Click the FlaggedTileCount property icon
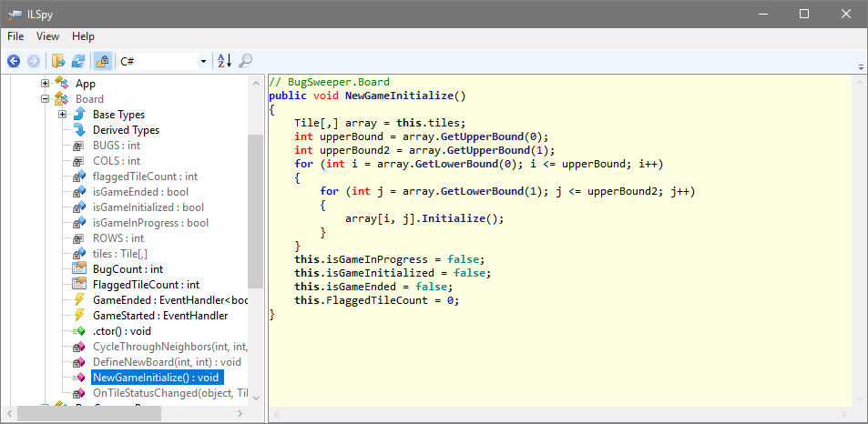868x424 pixels. pos(80,285)
